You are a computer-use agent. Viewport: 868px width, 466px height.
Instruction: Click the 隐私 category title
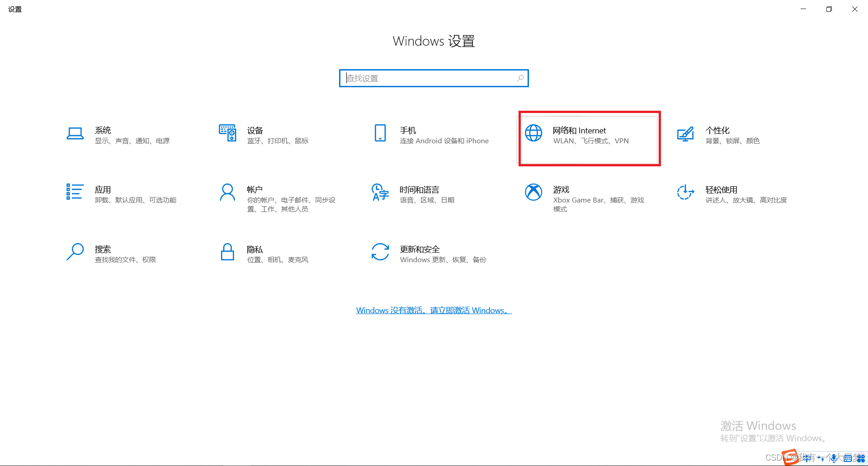point(255,249)
